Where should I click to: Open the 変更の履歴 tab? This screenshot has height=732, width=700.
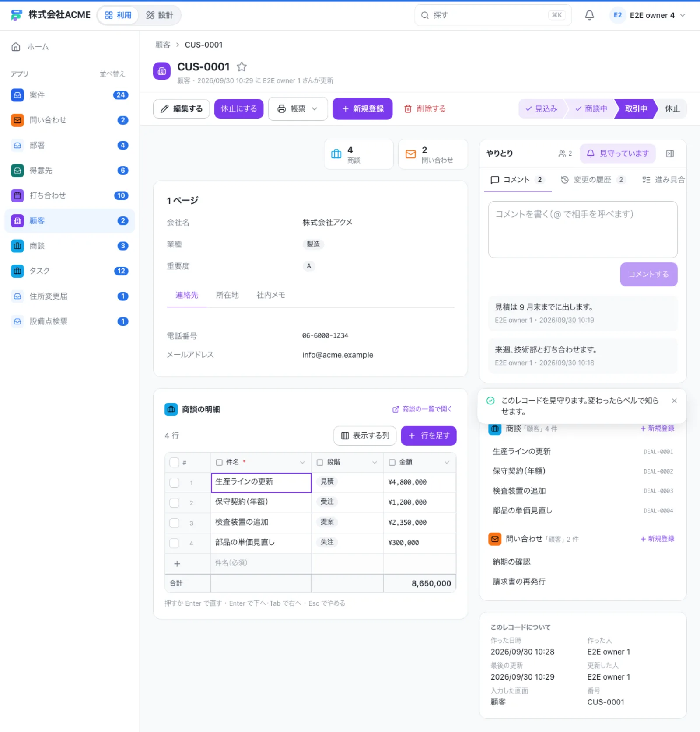coord(593,180)
